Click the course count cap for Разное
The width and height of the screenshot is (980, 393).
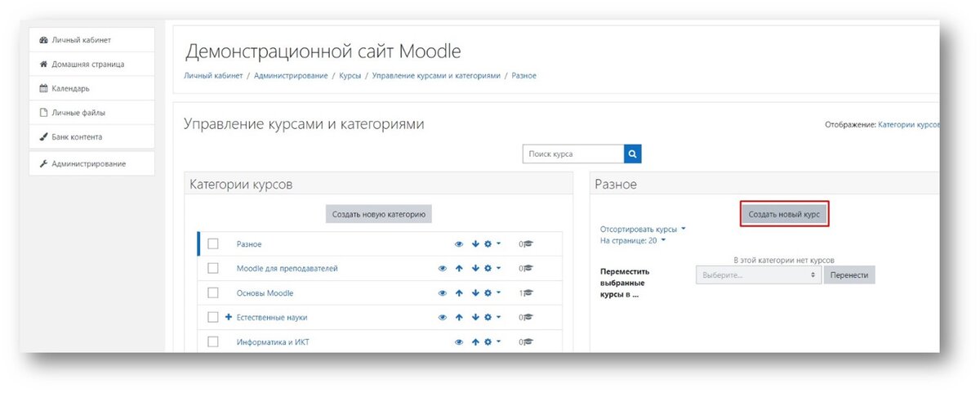tap(528, 243)
